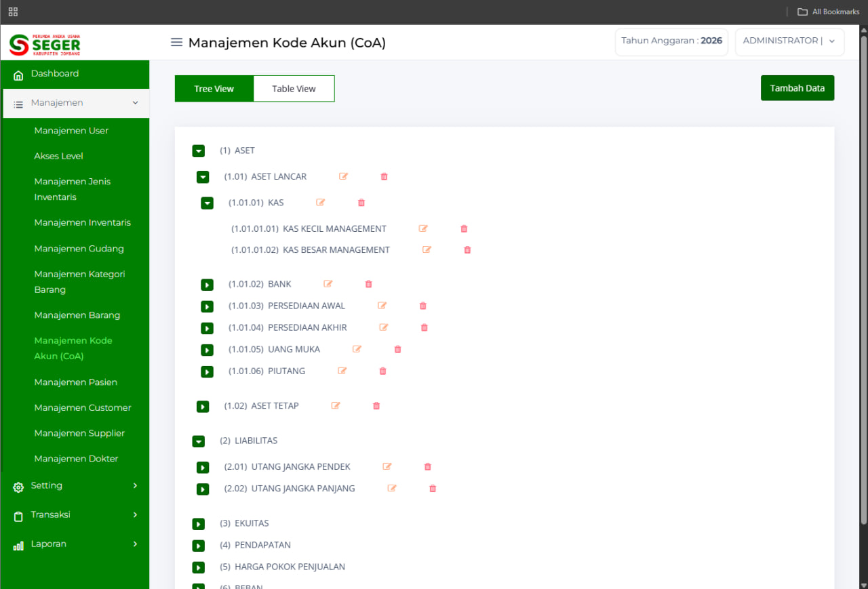Expand the (3) EKUITAS node
The height and width of the screenshot is (589, 868).
click(x=199, y=524)
